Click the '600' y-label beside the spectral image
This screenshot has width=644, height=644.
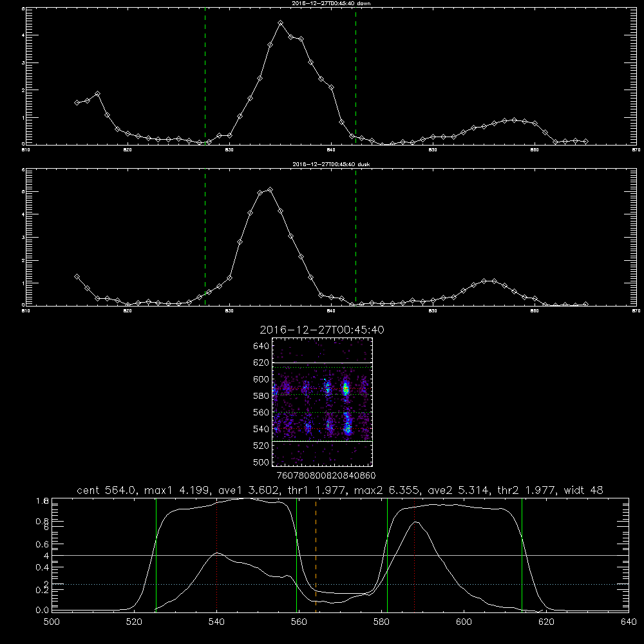pos(261,379)
